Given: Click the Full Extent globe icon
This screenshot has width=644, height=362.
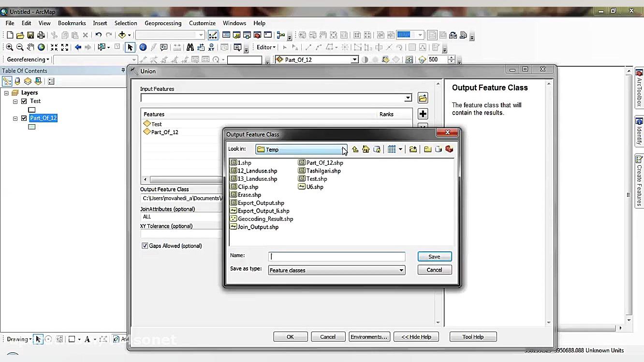Looking at the screenshot, I should (42, 47).
